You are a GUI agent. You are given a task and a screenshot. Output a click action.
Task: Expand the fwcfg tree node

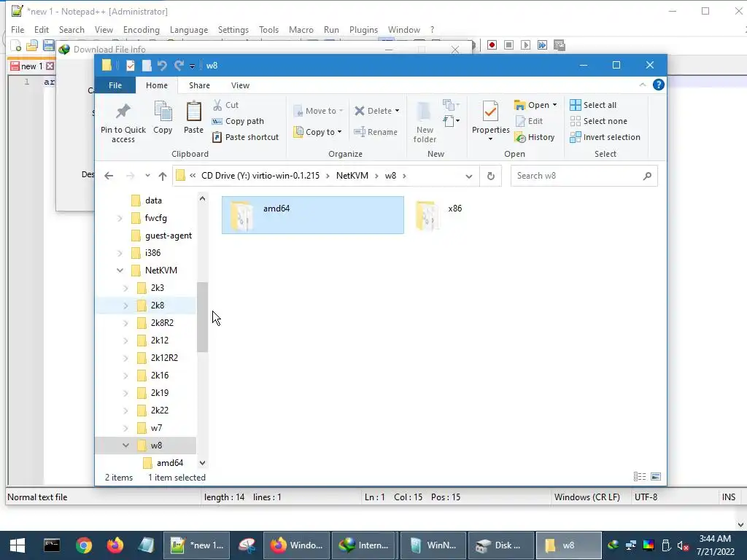[120, 218]
